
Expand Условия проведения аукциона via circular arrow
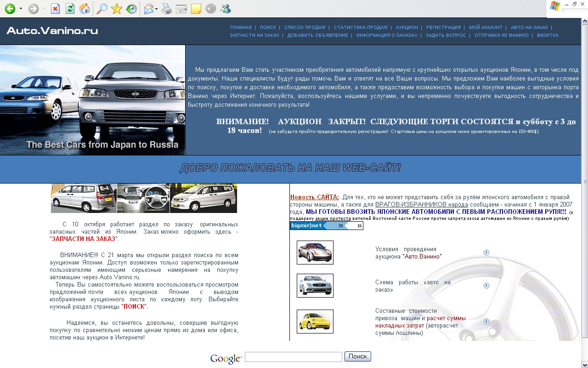486,253
